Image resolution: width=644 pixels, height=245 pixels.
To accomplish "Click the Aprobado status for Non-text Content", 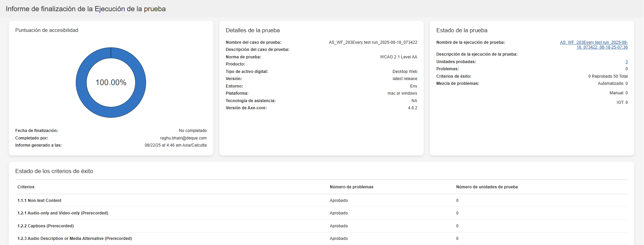I will click(x=339, y=201).
